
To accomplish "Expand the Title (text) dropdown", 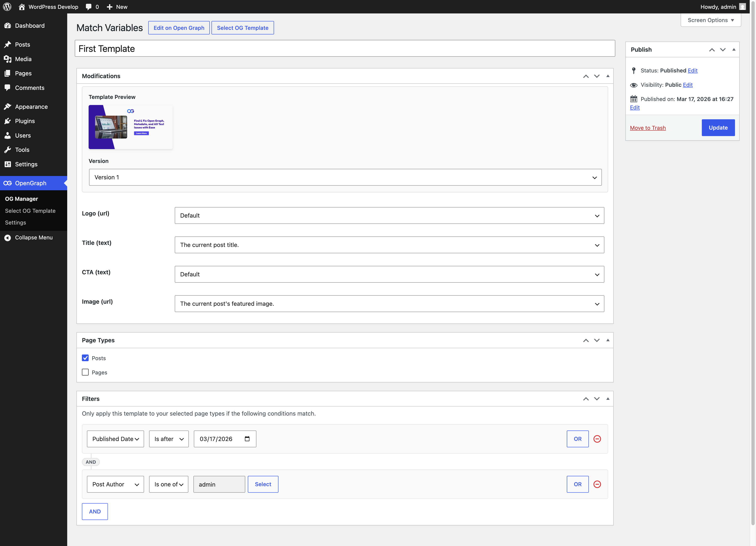I will click(x=389, y=245).
